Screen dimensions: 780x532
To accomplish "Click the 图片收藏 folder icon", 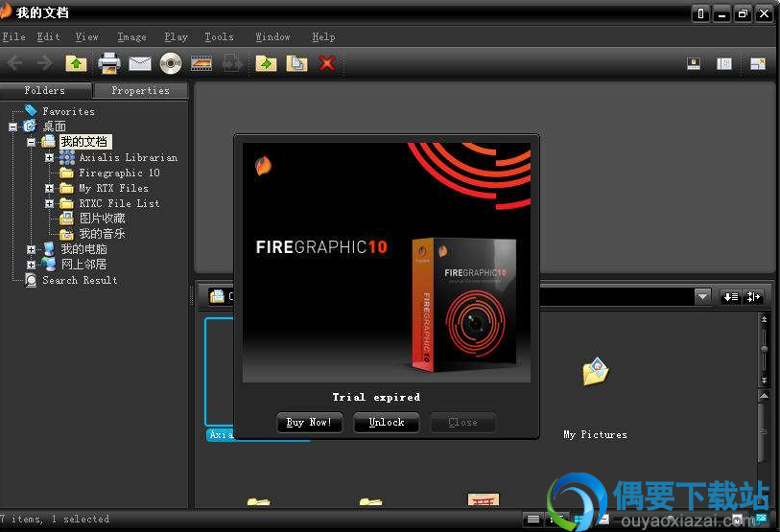I will [x=66, y=219].
